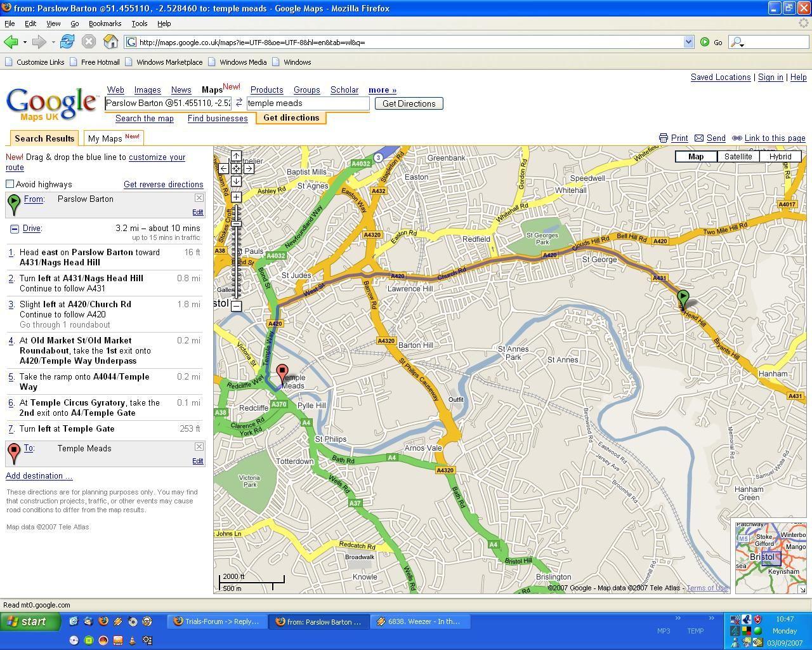Return to last result with the center pan icon
Screen dimensions: 812x650
click(x=236, y=168)
